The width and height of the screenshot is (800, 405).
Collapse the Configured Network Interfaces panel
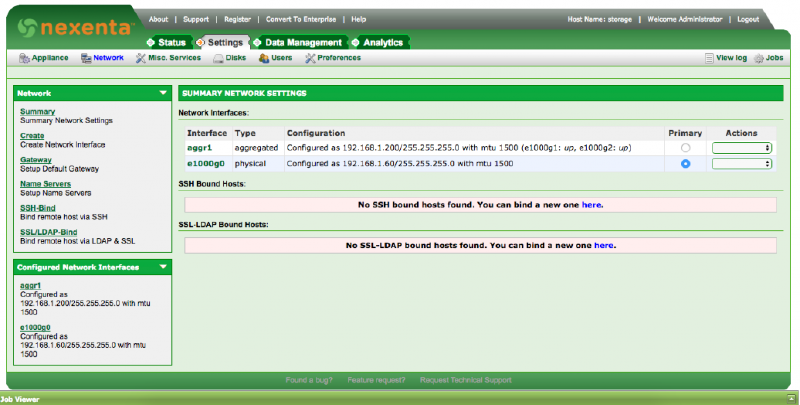[x=163, y=267]
